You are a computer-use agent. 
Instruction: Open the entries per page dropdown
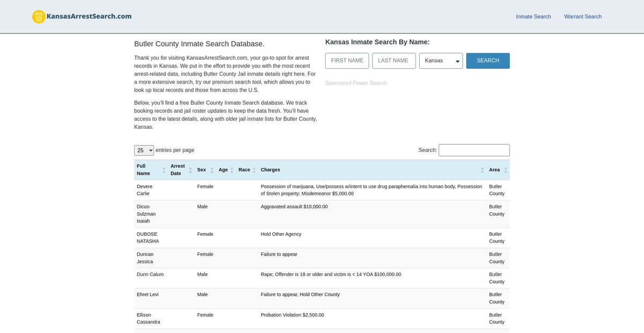(144, 150)
